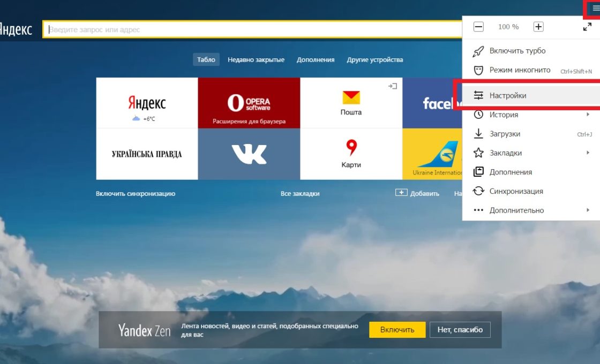This screenshot has height=364, width=600.
Task: Click the downloads arrow icon
Action: pos(478,133)
